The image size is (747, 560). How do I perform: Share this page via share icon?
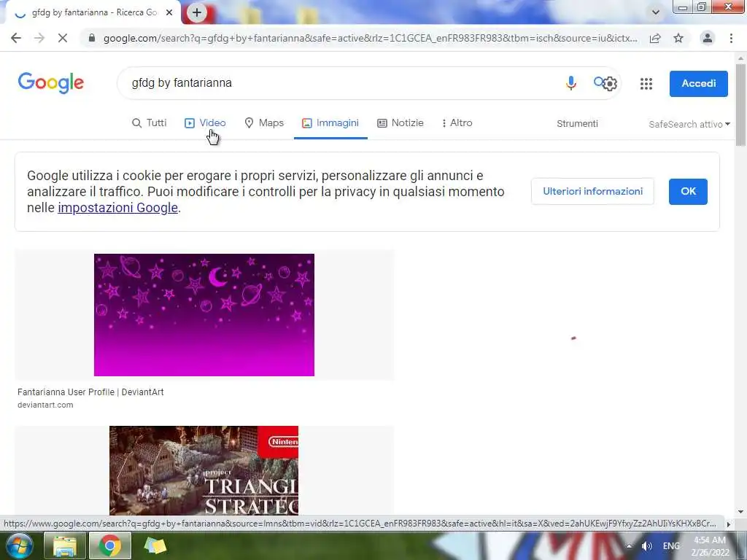(x=655, y=38)
